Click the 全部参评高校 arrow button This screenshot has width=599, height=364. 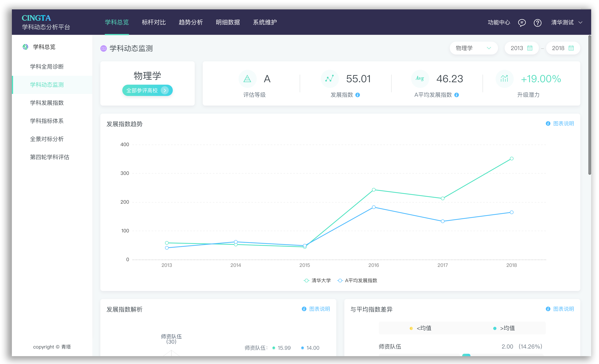pyautogui.click(x=165, y=90)
